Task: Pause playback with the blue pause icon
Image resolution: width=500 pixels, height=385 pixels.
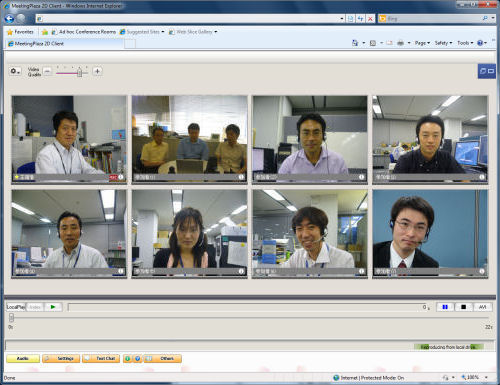Action: tap(445, 307)
